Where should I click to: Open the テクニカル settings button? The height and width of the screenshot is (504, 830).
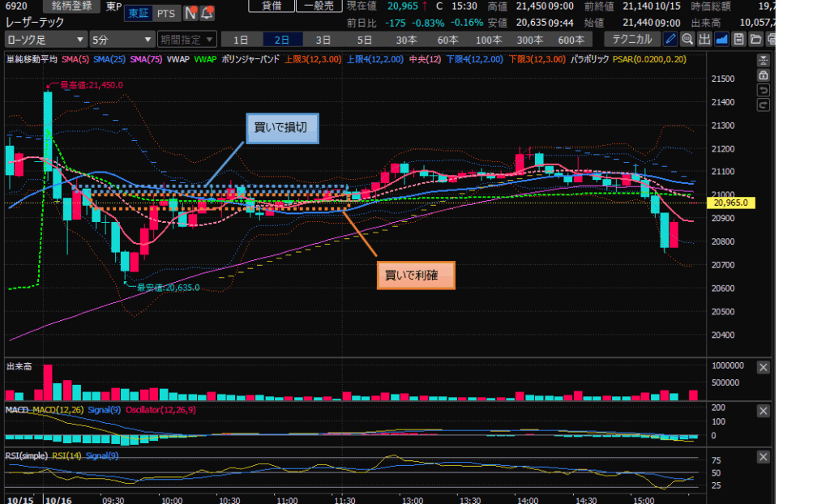634,39
